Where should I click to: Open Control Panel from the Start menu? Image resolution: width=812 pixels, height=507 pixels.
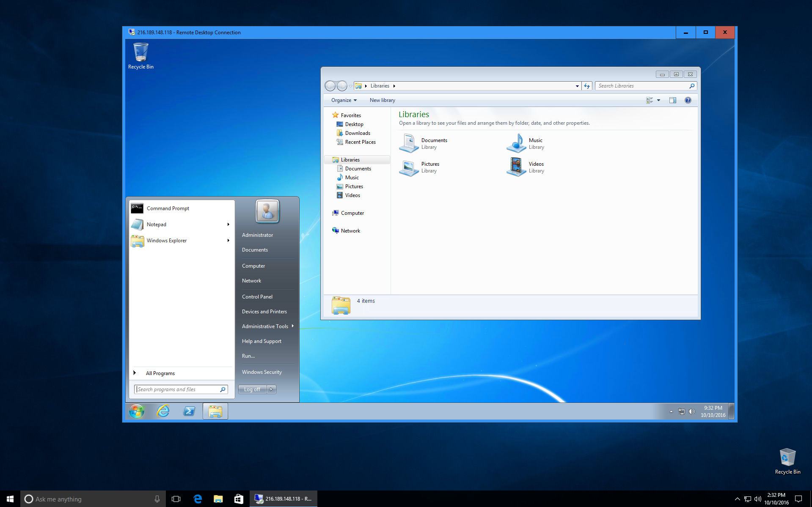coord(257,297)
